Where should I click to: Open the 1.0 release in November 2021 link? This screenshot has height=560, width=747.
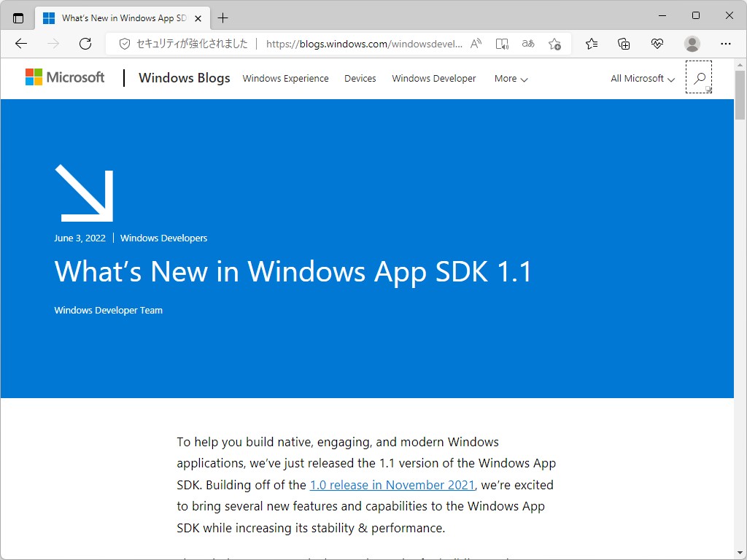pos(392,485)
